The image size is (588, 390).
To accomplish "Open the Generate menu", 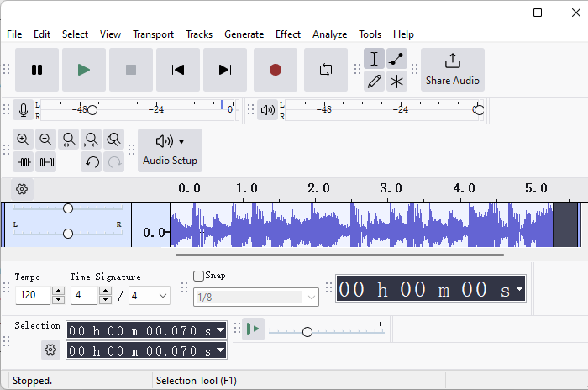I will pos(244,34).
